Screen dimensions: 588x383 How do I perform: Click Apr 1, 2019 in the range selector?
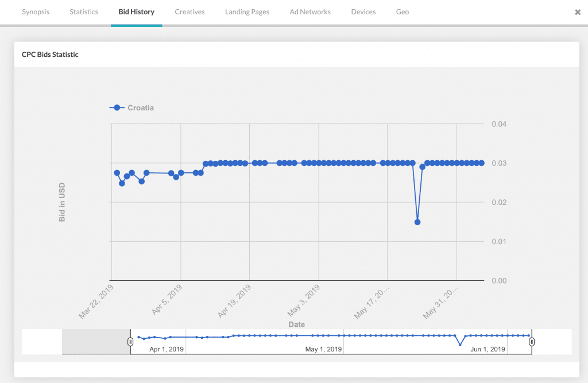point(167,349)
